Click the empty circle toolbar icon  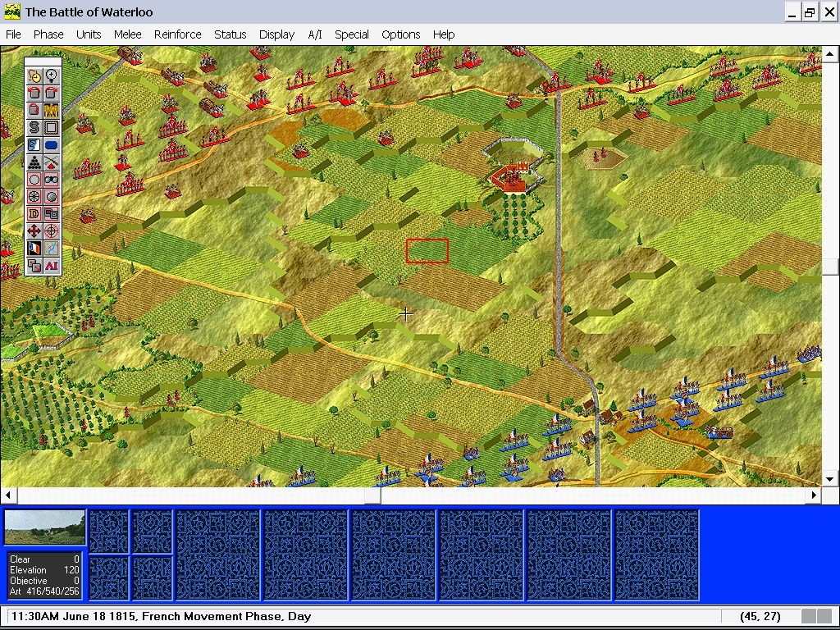(x=34, y=180)
